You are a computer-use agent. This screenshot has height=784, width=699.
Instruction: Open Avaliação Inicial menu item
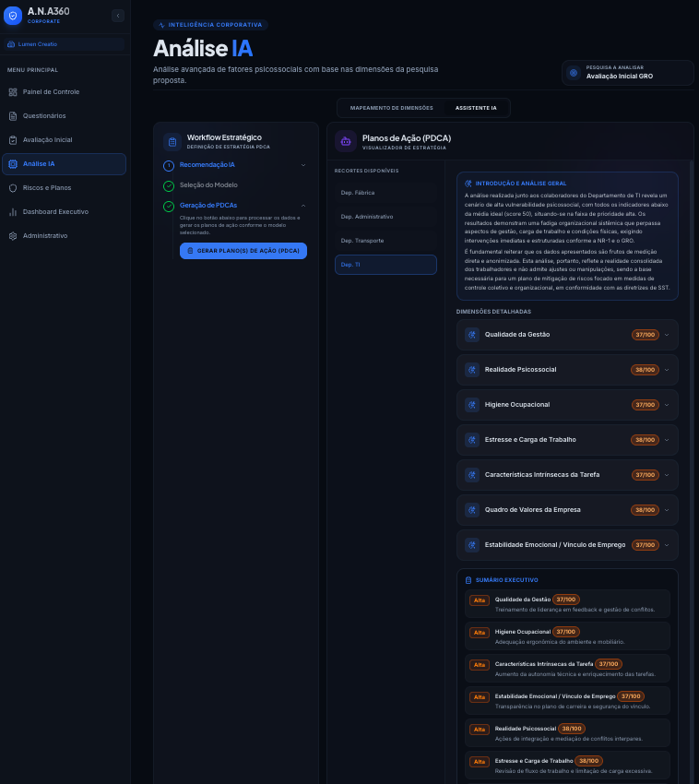click(64, 140)
